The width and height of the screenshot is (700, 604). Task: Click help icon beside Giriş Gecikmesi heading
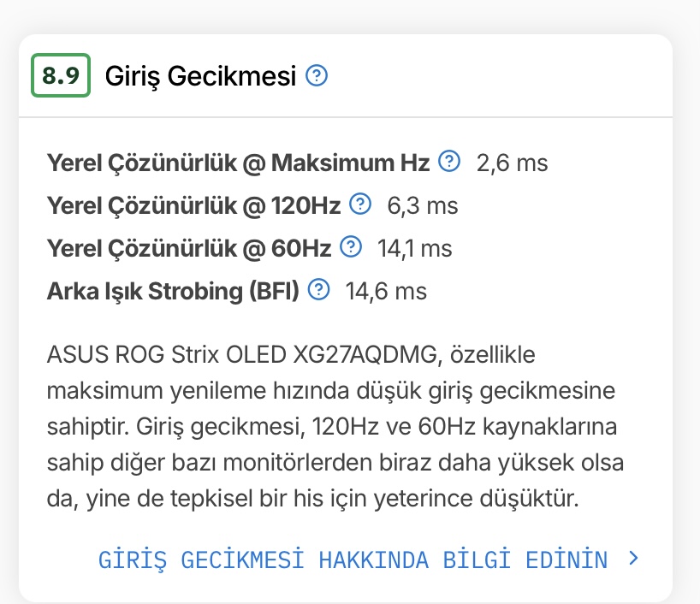click(317, 76)
